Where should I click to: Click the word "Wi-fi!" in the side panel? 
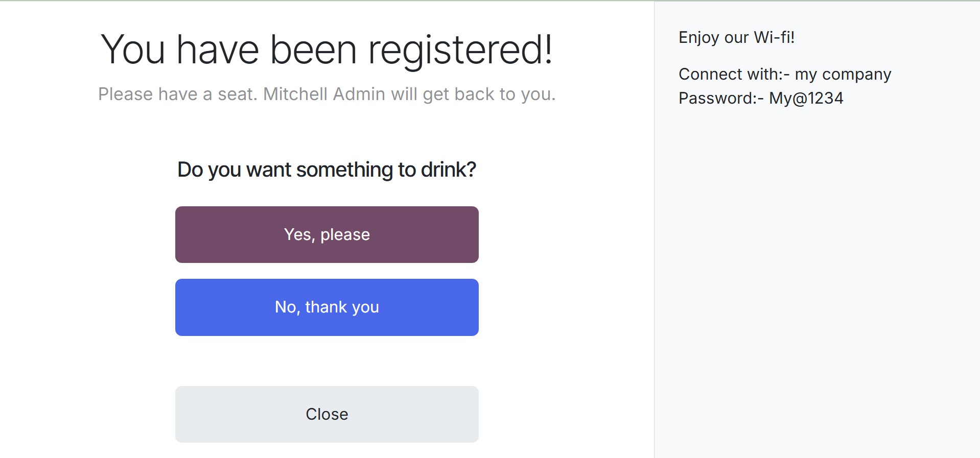pyautogui.click(x=774, y=37)
